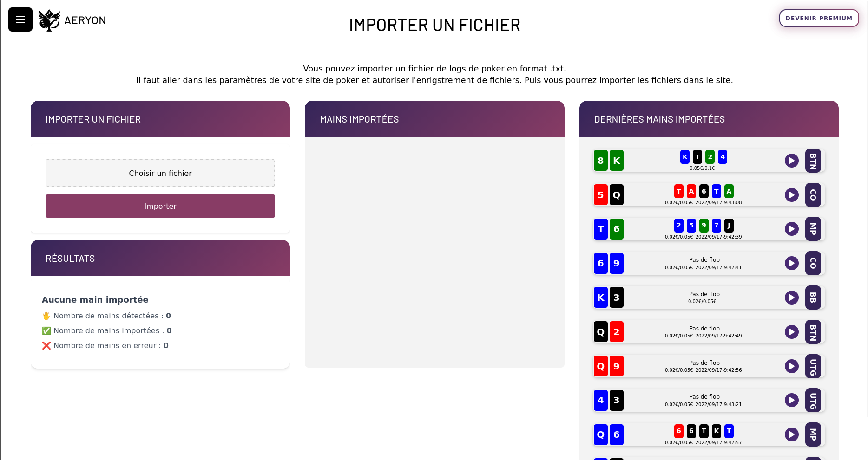Click the BTN position badge on the top hand
Viewport: 868px width, 460px height.
pyautogui.click(x=813, y=161)
